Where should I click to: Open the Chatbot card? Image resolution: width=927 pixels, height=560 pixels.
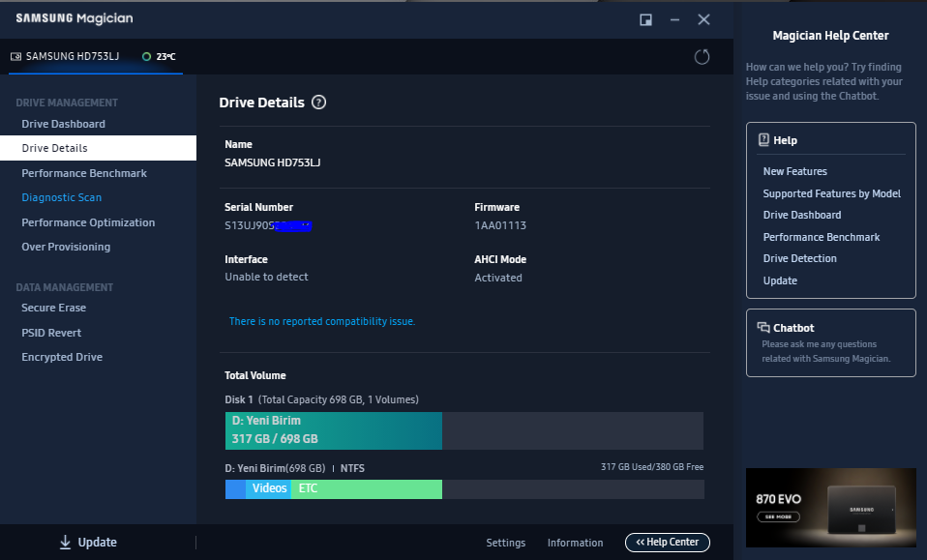coord(830,342)
